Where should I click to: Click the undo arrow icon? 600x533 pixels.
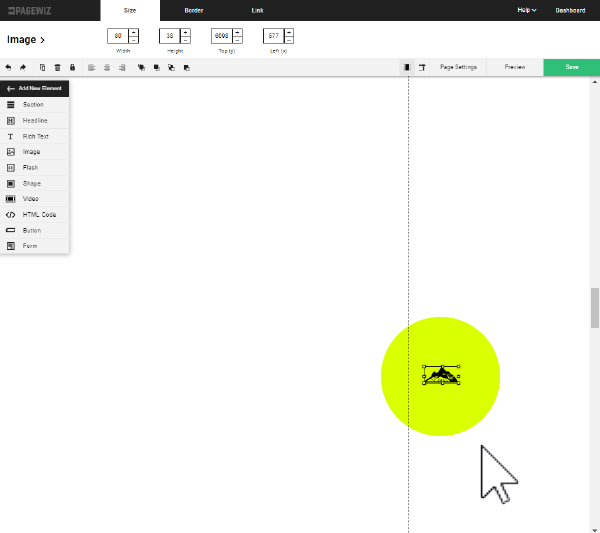pyautogui.click(x=8, y=67)
